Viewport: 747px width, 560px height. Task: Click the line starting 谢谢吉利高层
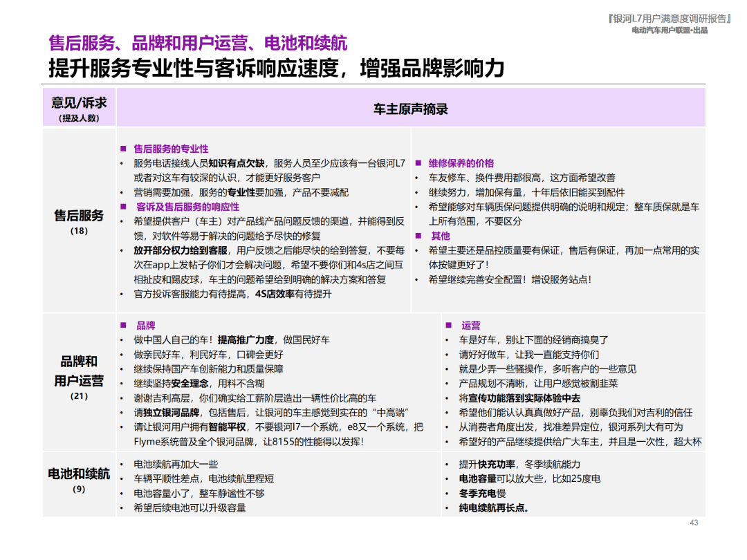coord(255,398)
